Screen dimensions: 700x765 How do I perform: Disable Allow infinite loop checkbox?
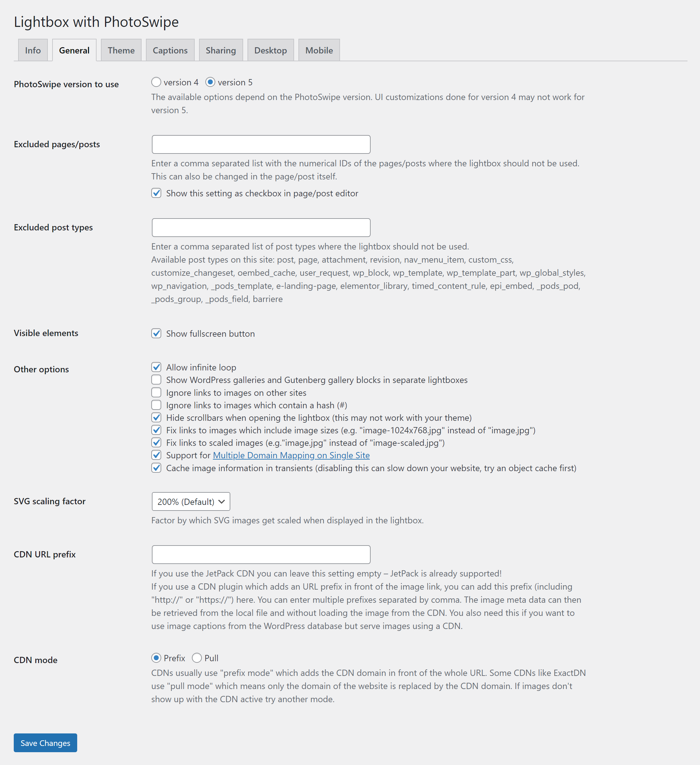click(156, 366)
